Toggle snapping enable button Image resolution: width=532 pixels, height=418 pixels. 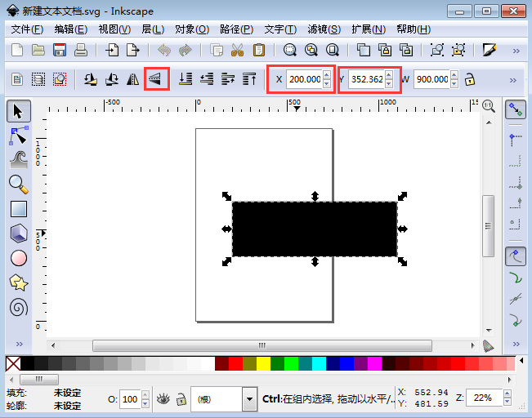(x=516, y=109)
